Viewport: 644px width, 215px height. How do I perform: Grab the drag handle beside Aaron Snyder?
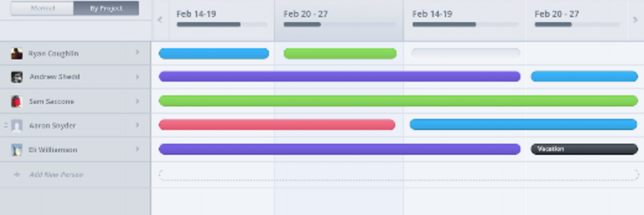(6, 126)
